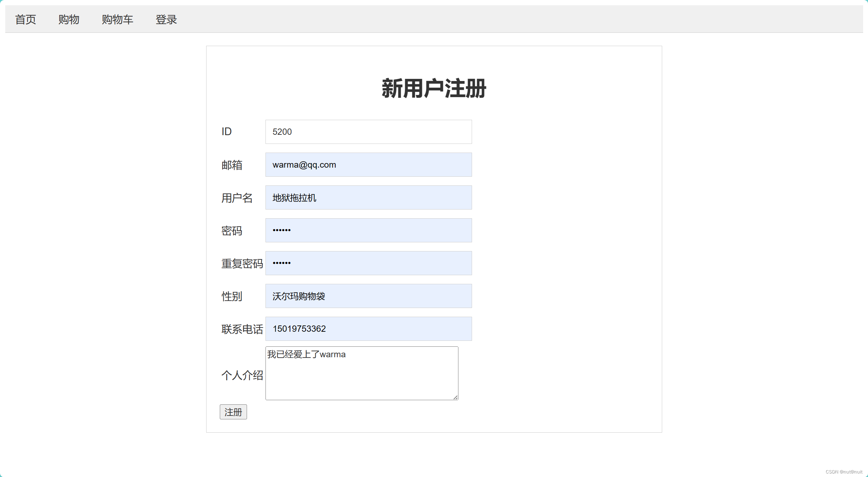Click the 性别 field label
The image size is (868, 477).
tap(232, 296)
